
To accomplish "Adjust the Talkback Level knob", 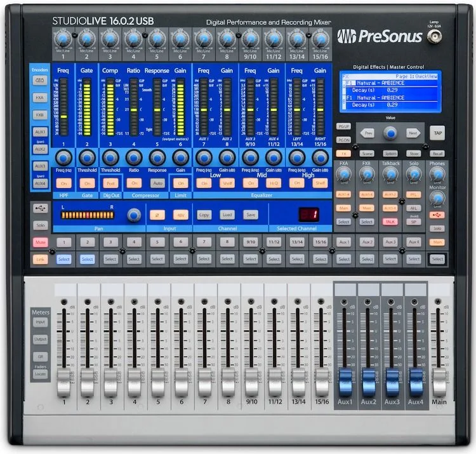I will pos(390,175).
